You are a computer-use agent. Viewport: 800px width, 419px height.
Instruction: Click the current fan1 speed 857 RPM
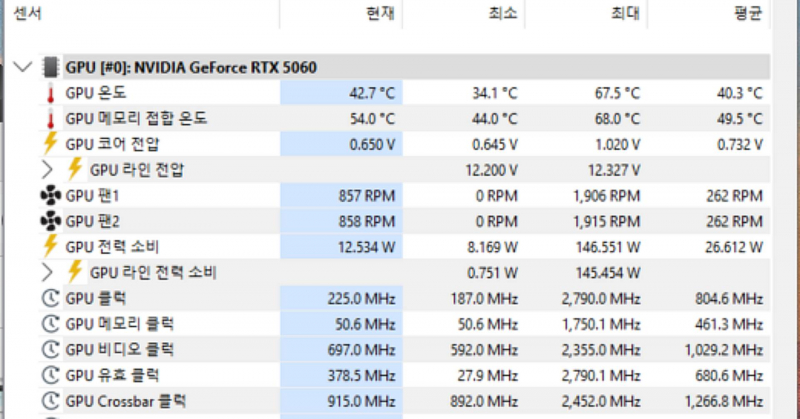point(367,196)
